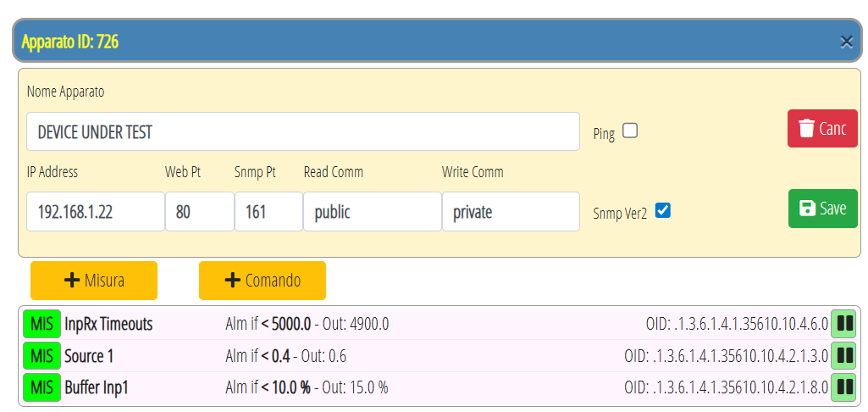This screenshot has width=868, height=412.
Task: Add a new Comando
Action: (x=263, y=281)
